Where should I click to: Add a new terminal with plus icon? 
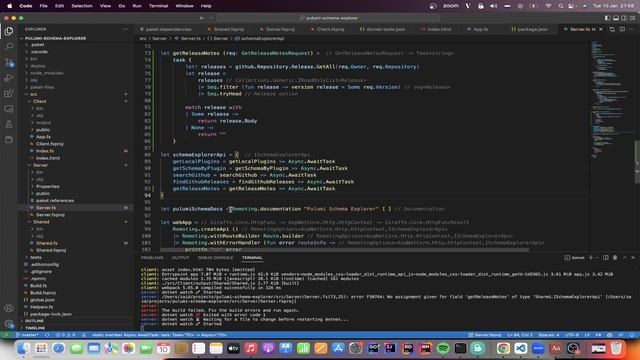click(x=590, y=258)
